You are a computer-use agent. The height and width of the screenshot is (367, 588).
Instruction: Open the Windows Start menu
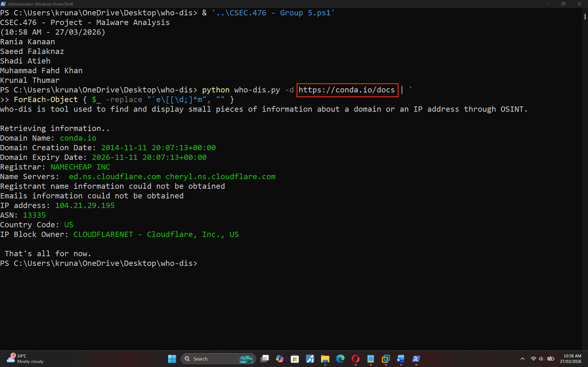point(172,359)
